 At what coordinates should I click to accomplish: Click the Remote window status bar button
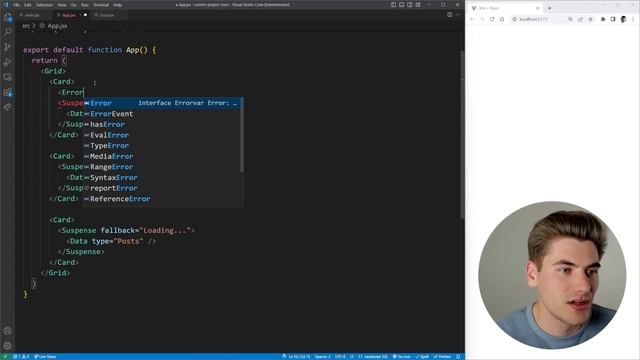coord(5,356)
